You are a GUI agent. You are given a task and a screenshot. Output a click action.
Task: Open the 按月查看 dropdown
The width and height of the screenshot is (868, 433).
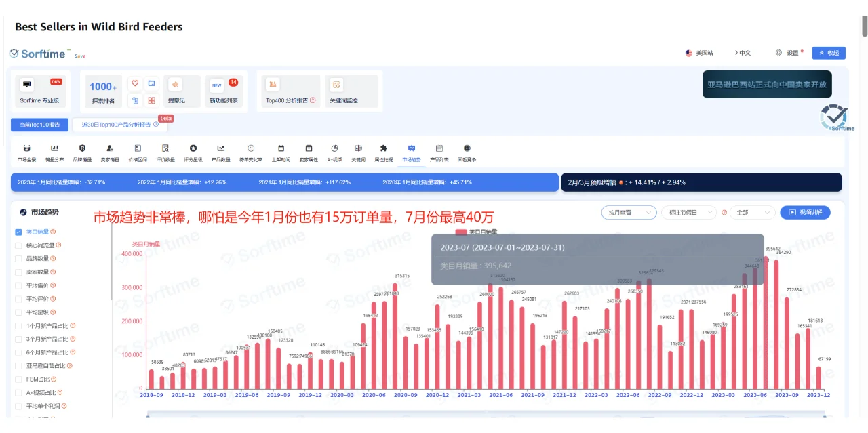click(x=629, y=212)
